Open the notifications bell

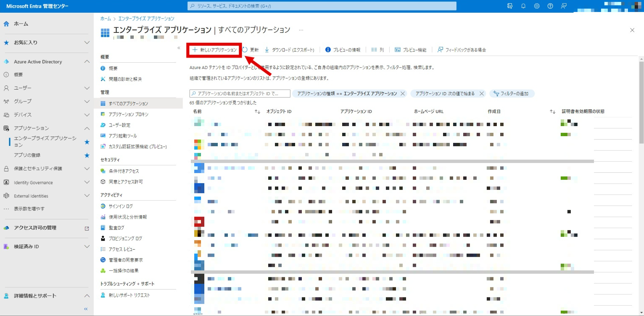(523, 6)
